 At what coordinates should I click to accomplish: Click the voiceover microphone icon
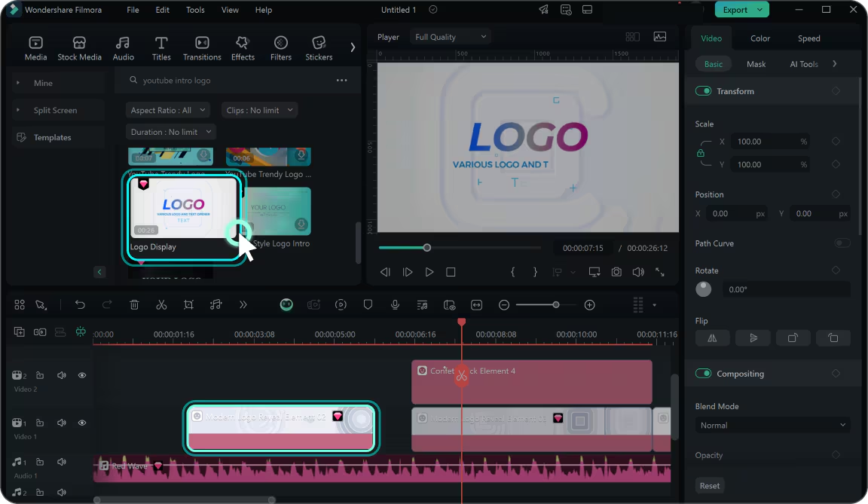pyautogui.click(x=395, y=305)
